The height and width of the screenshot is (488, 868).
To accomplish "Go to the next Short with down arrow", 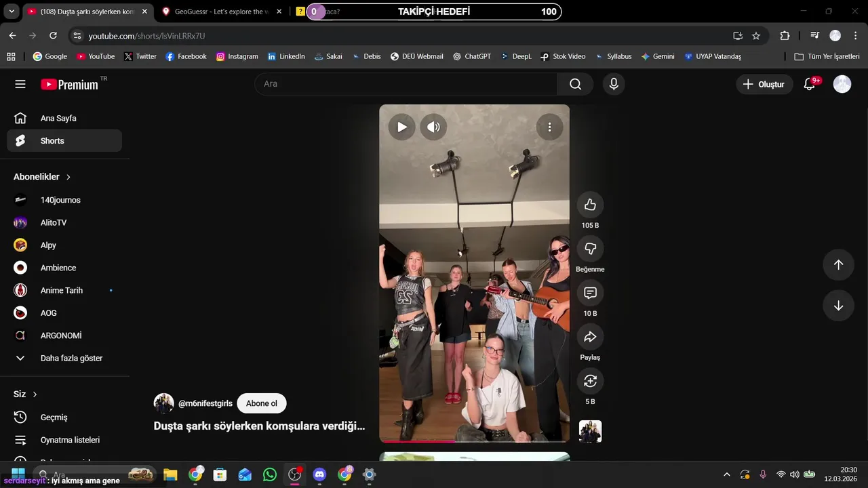I will pyautogui.click(x=838, y=306).
